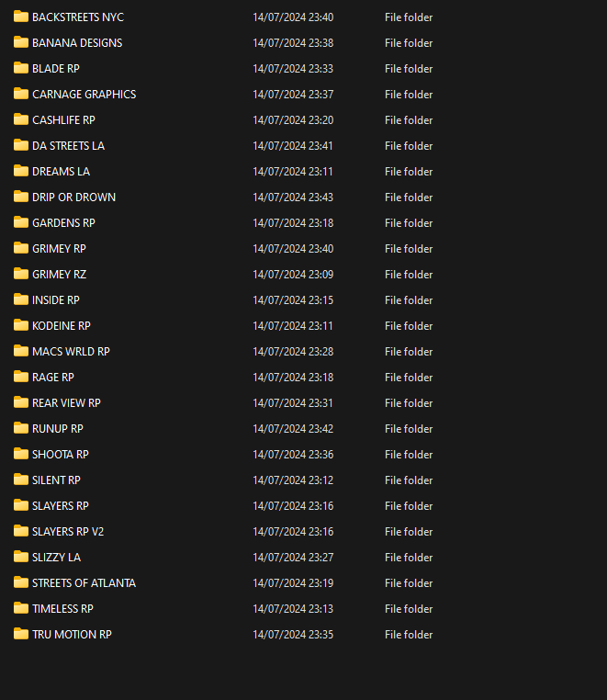Select the CARNAGE GRAPHICS folder icon
This screenshot has width=607, height=700.
21,95
